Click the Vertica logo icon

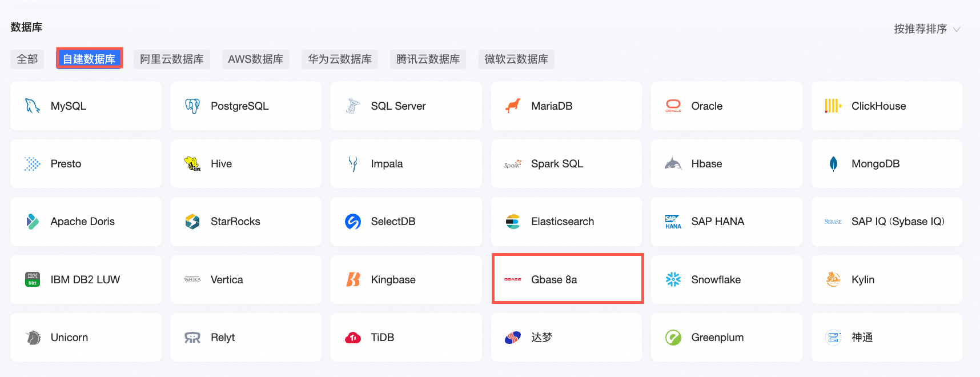coord(192,279)
